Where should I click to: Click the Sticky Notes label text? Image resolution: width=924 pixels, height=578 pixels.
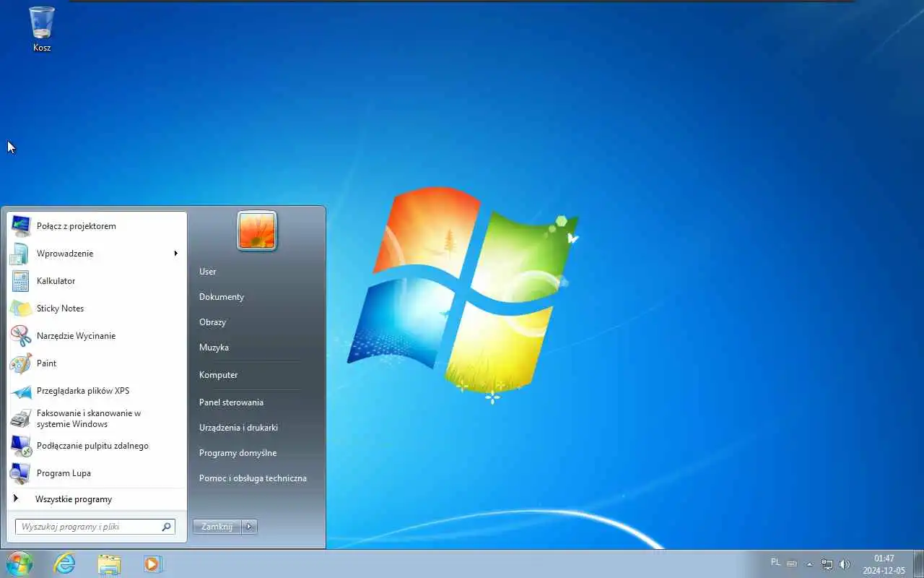click(x=60, y=309)
